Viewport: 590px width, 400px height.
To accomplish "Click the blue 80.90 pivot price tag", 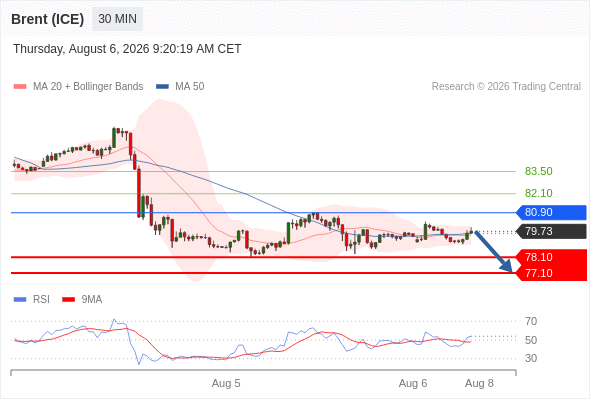I will pos(551,213).
